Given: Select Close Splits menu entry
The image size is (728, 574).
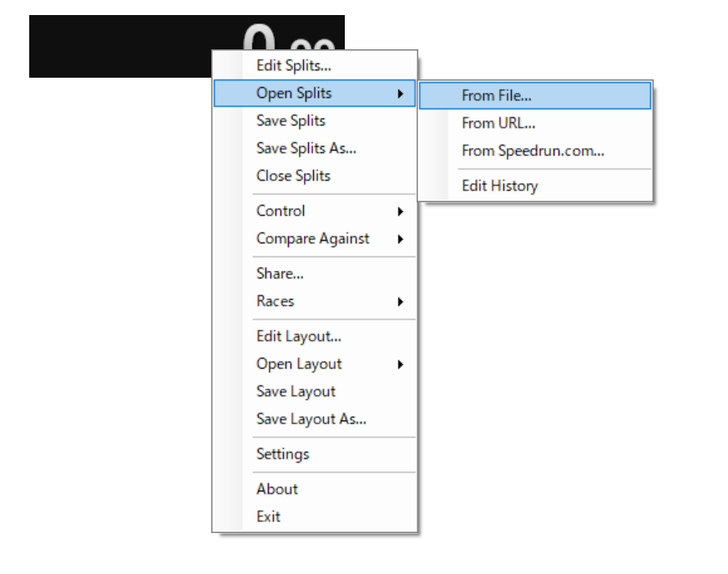Looking at the screenshot, I should (314, 175).
